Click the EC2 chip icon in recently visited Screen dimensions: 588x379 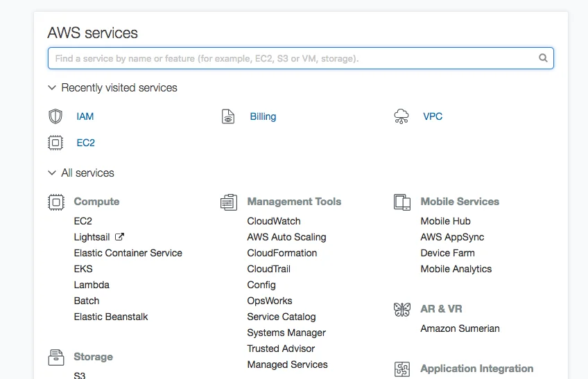tap(55, 143)
